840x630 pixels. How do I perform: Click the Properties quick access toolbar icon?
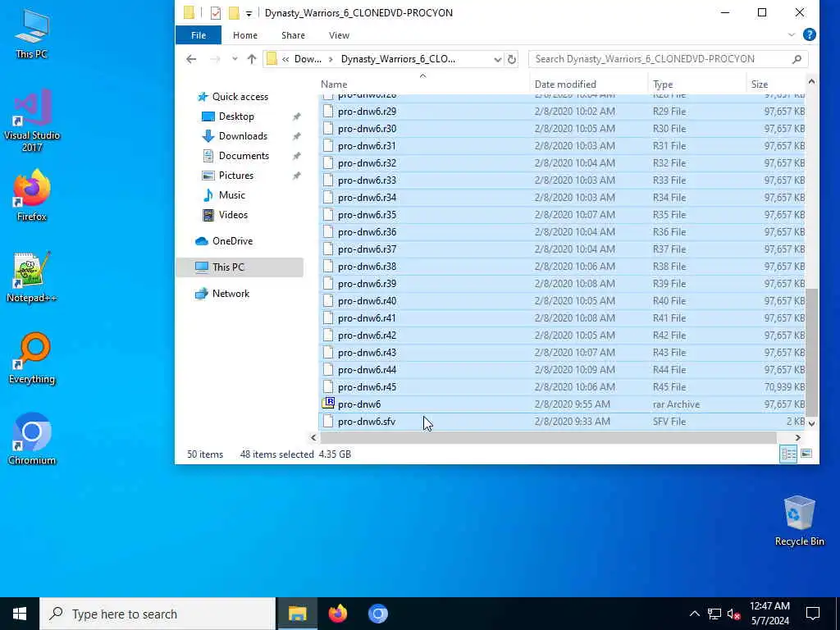216,13
